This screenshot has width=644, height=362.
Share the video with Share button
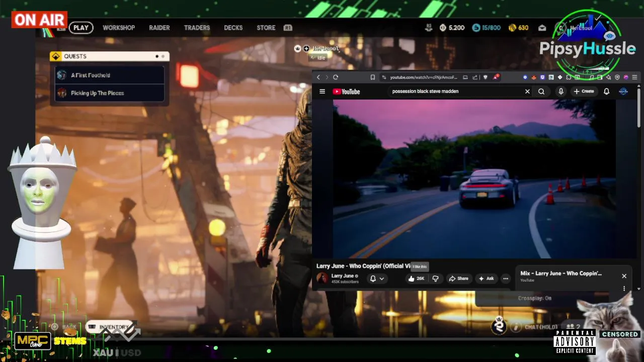458,279
